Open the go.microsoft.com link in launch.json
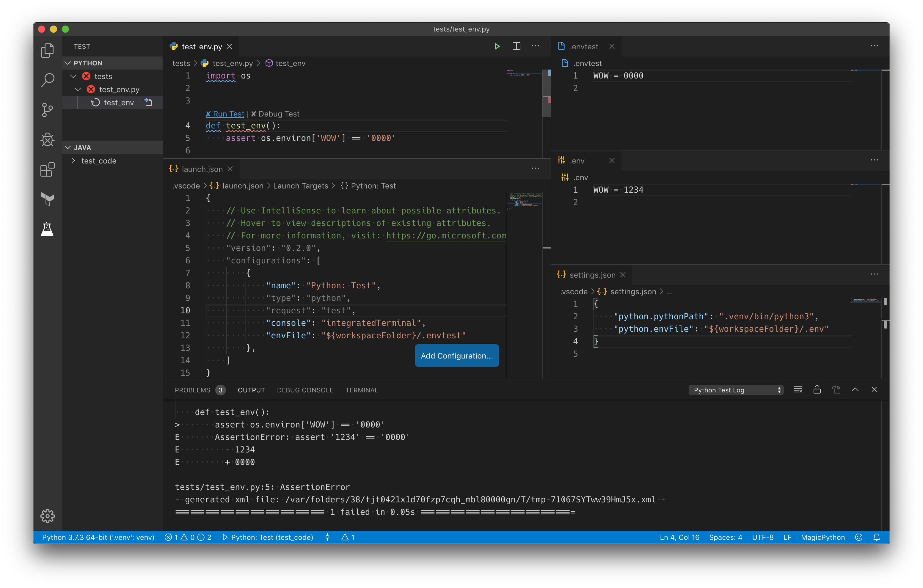 446,236
